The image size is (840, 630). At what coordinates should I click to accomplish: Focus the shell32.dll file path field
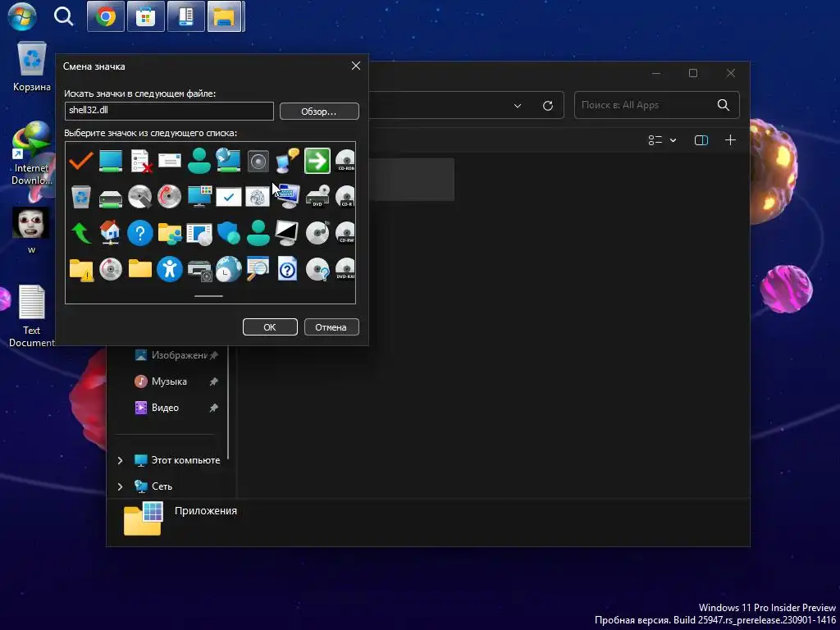169,111
